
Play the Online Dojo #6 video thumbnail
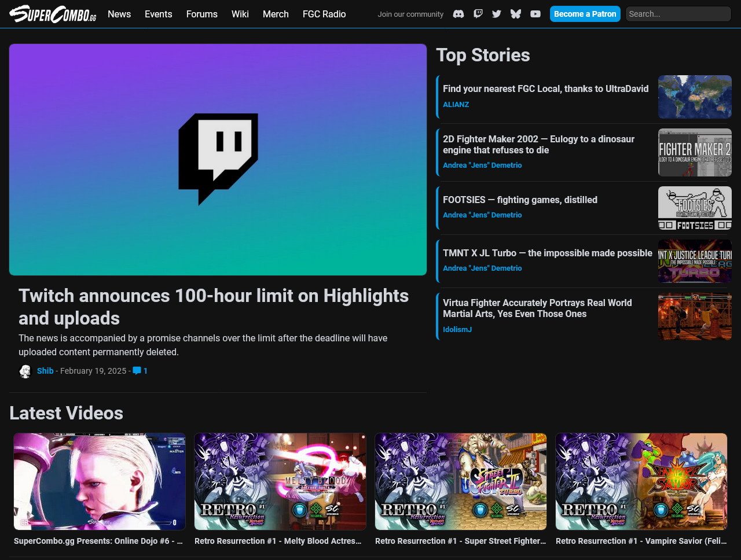coord(100,481)
